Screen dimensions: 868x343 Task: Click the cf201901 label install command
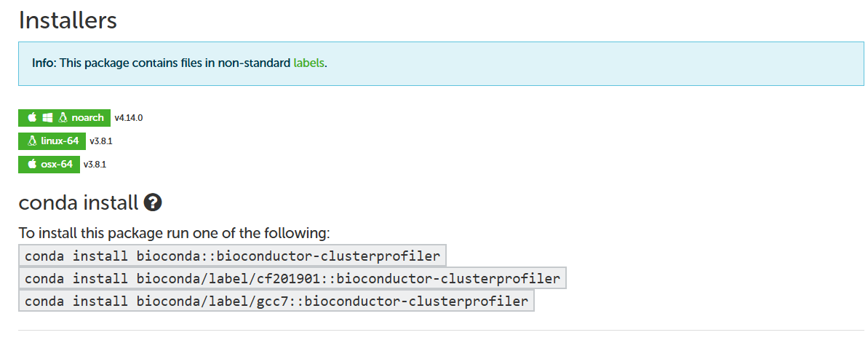(292, 278)
